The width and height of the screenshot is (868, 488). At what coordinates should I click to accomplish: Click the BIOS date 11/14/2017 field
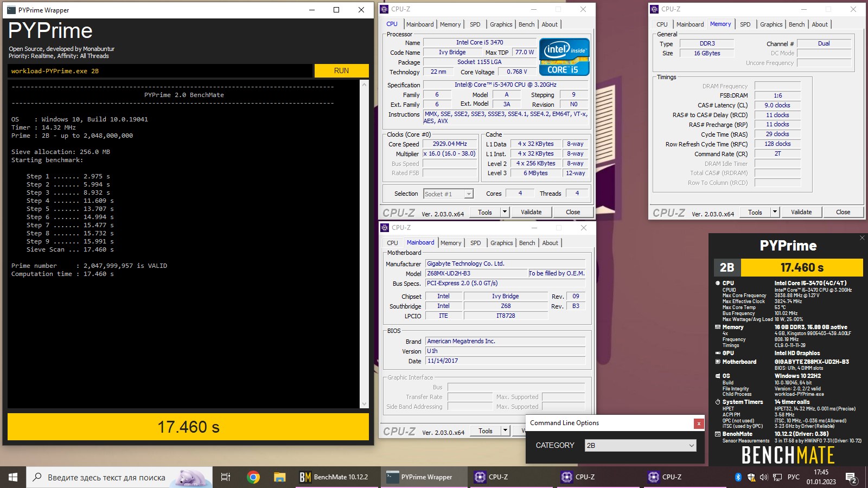click(505, 361)
